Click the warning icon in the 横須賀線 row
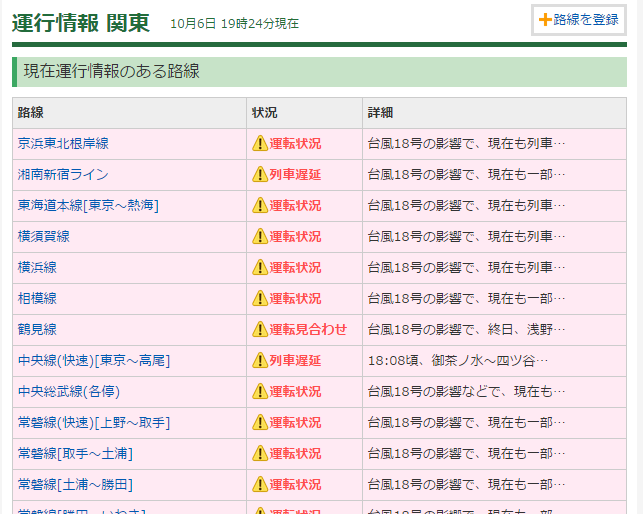 click(260, 237)
